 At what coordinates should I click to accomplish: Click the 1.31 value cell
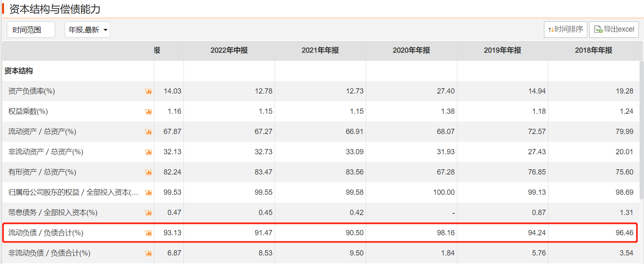626,213
